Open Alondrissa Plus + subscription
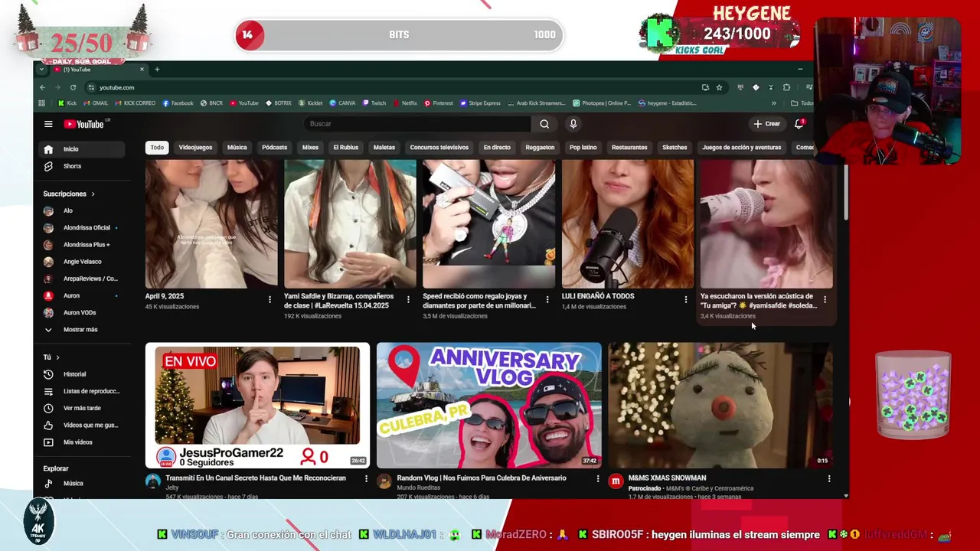This screenshot has width=980, height=551. (x=81, y=245)
